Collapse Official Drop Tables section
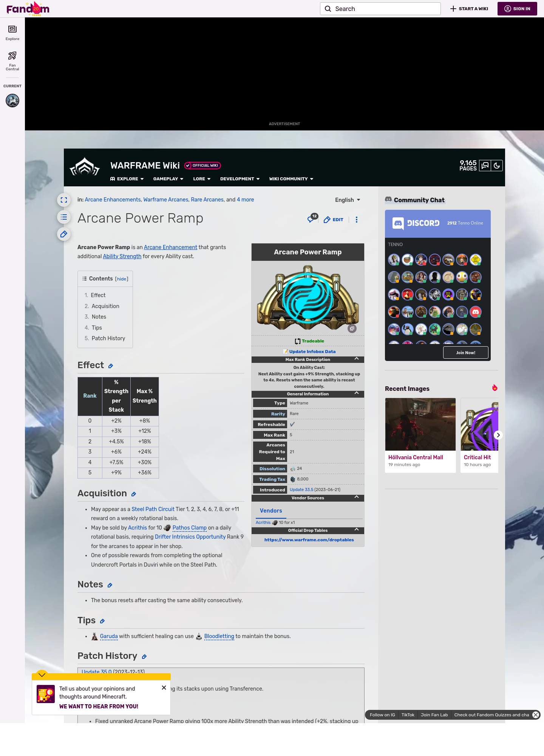 point(357,530)
